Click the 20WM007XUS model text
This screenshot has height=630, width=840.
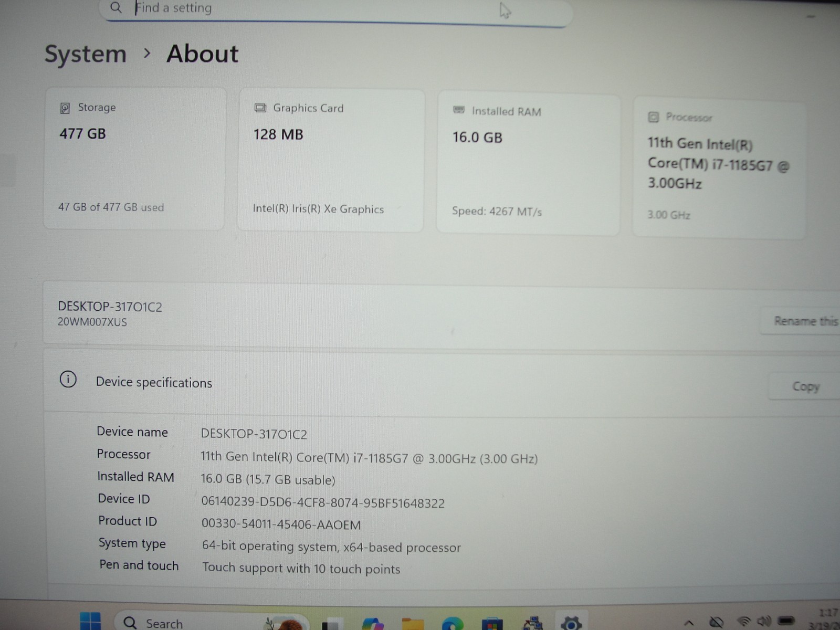[92, 322]
